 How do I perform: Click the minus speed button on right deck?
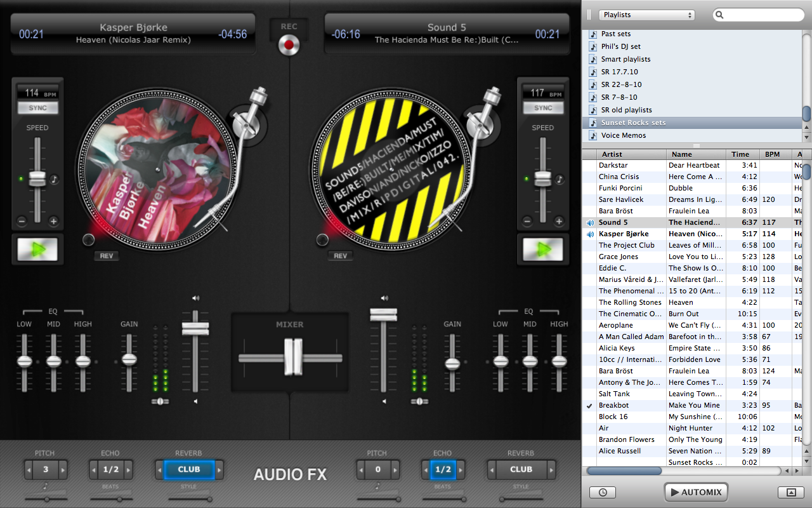527,222
